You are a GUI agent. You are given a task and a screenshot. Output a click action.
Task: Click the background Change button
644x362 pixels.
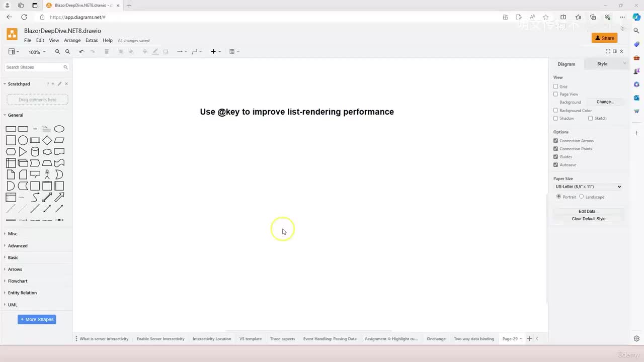[605, 102]
